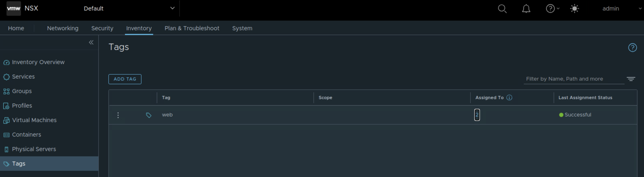This screenshot has height=177, width=644.
Task: Click the tag icon beside web
Action: [148, 115]
